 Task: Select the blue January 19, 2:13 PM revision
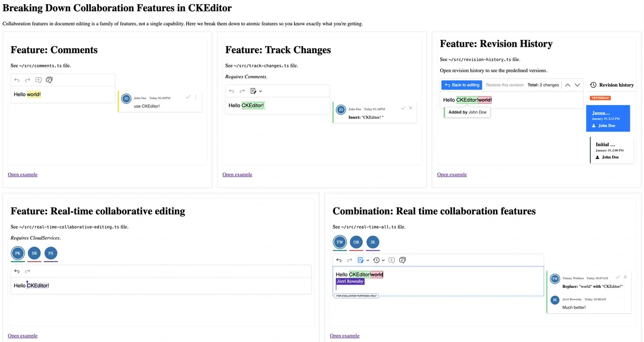click(x=608, y=118)
